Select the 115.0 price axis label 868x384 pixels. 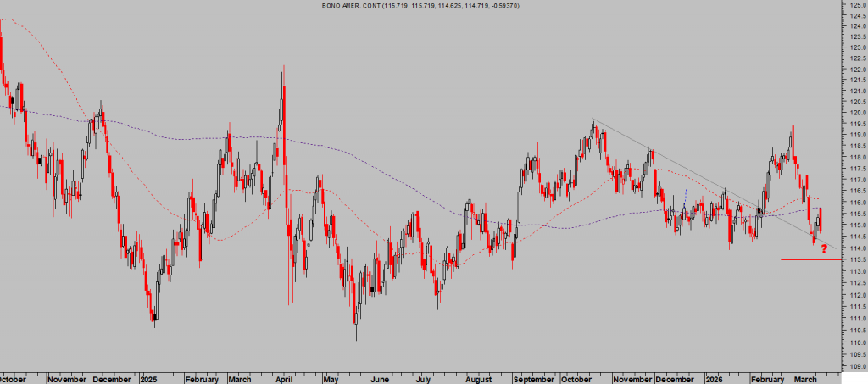click(854, 225)
